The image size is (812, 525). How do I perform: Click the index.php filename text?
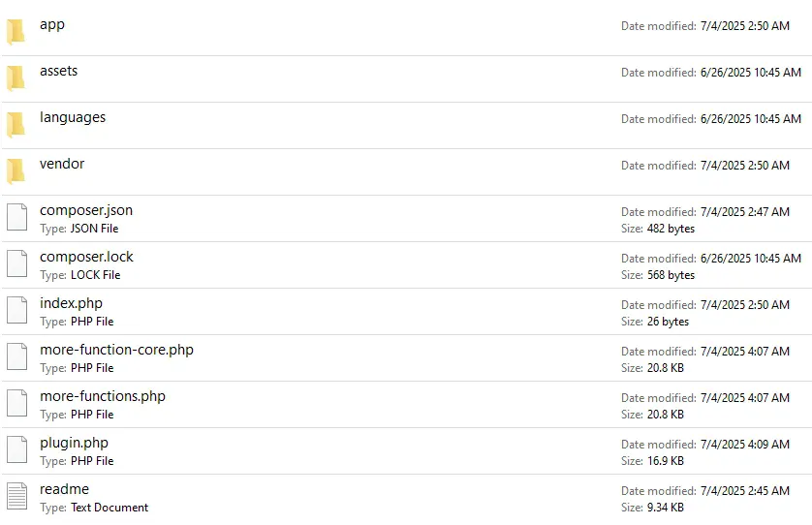pos(71,303)
